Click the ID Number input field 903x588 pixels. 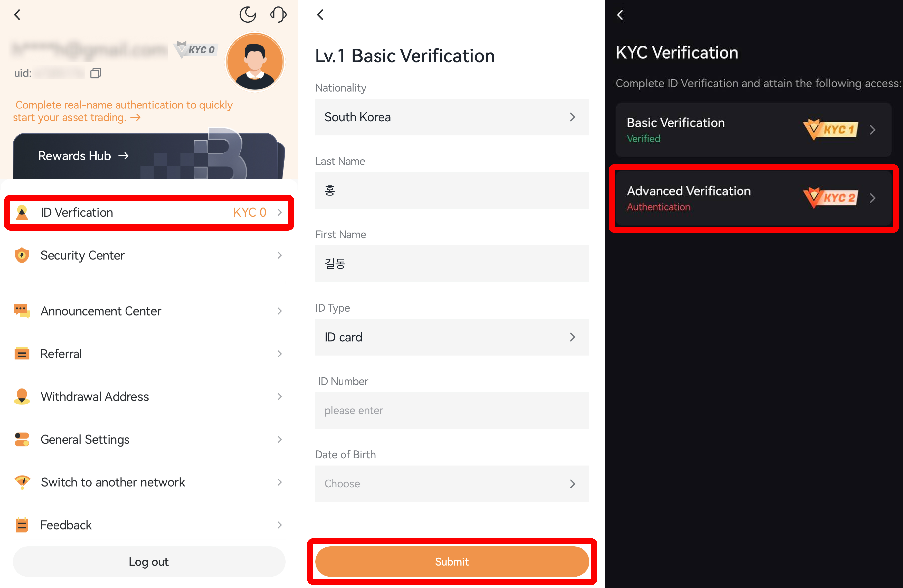coord(451,411)
